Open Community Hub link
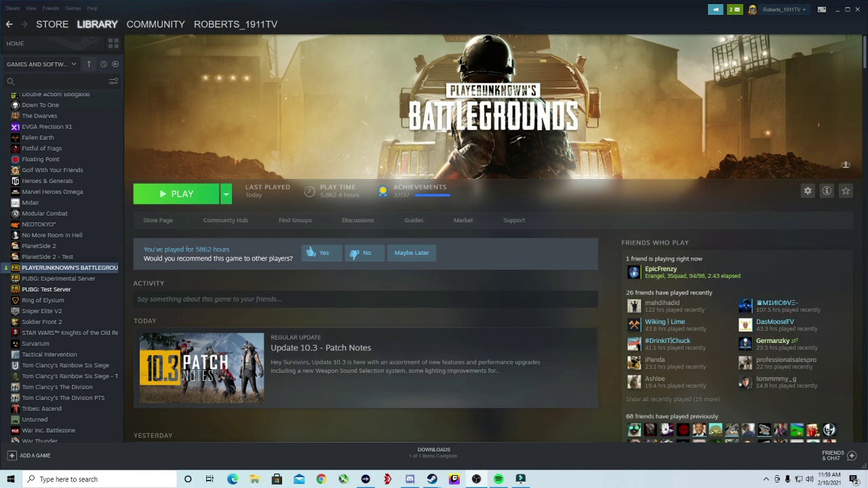This screenshot has height=488, width=868. tap(225, 220)
